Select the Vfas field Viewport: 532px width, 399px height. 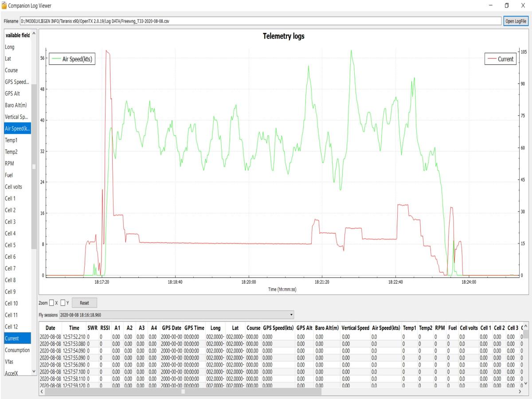(x=10, y=362)
